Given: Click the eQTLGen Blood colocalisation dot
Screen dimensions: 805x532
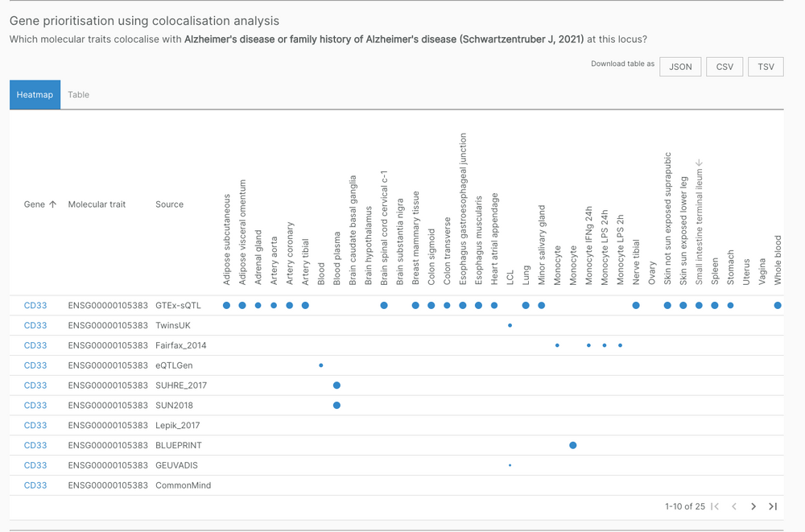Looking at the screenshot, I should 321,365.
